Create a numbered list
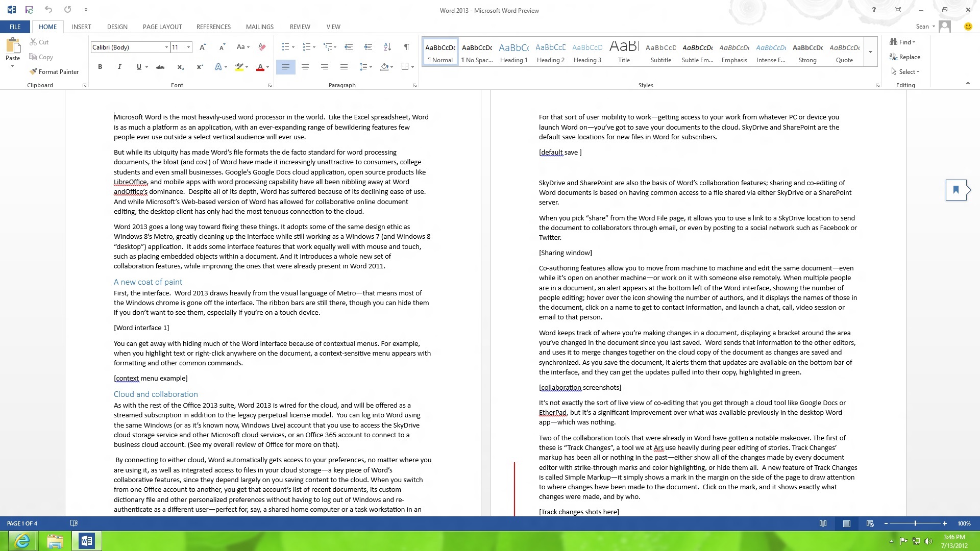Screen dimensions: 980x551 pos(306,47)
